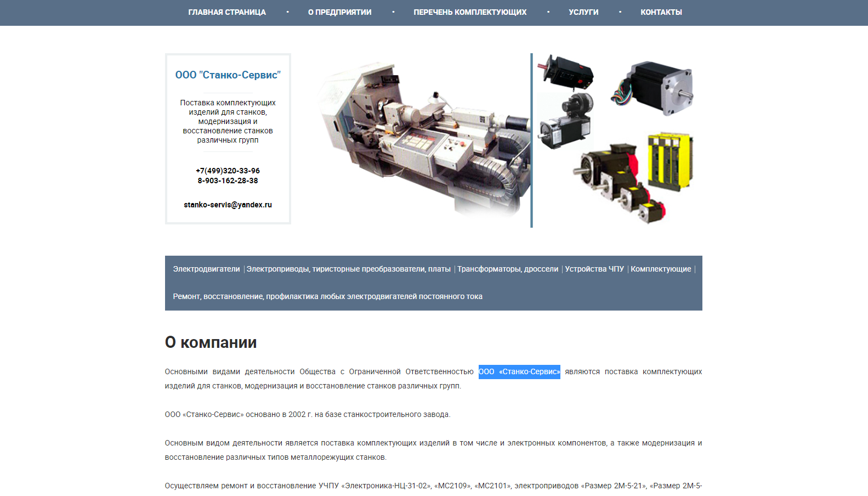The height and width of the screenshot is (496, 868).
Task: Open the Электродвигатели category
Action: [206, 269]
